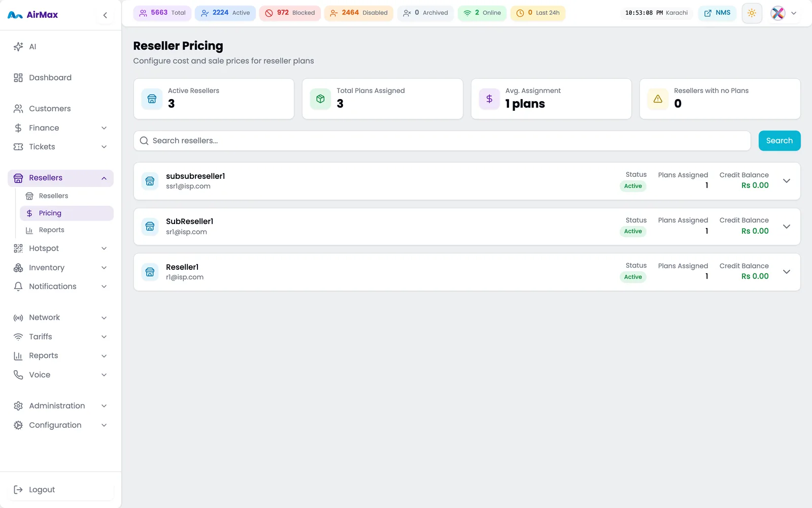Click the Inventory boxes icon
The width and height of the screenshot is (812, 508).
pyautogui.click(x=18, y=268)
